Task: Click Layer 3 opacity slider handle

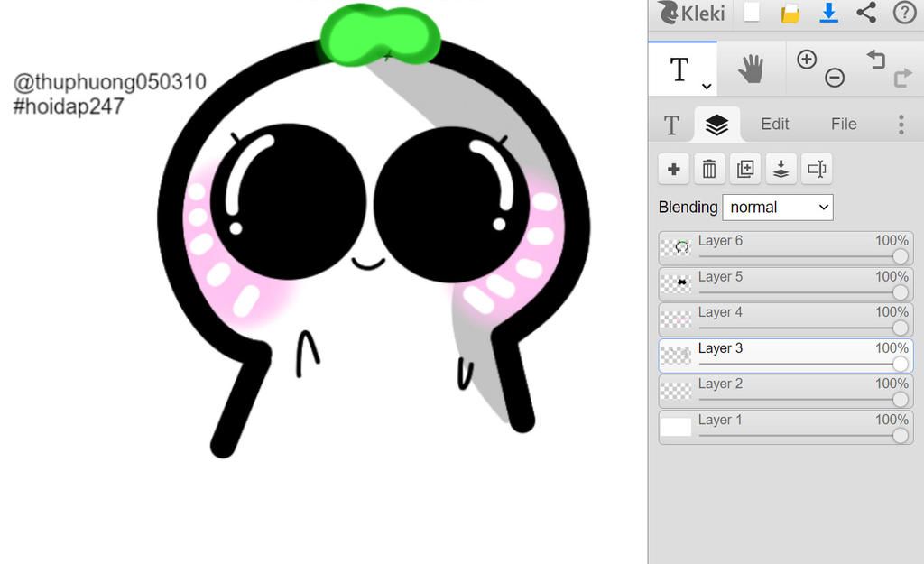Action: pos(900,364)
